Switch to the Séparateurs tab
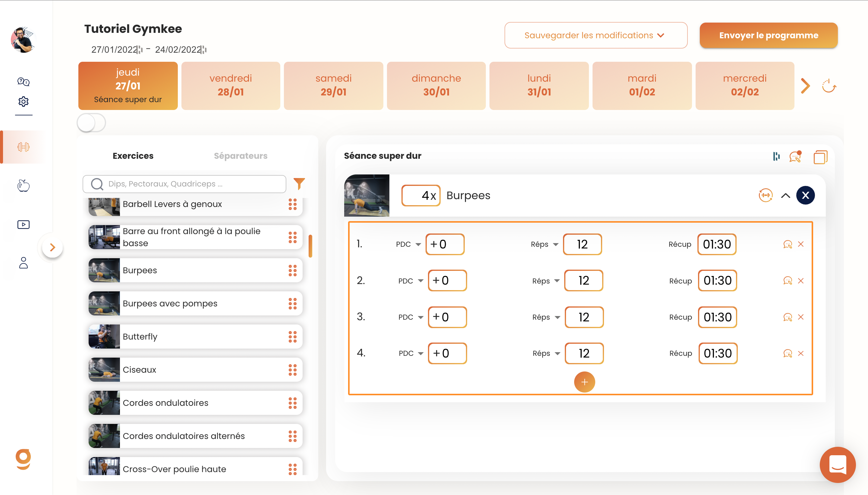This screenshot has width=868, height=495. [x=241, y=156]
